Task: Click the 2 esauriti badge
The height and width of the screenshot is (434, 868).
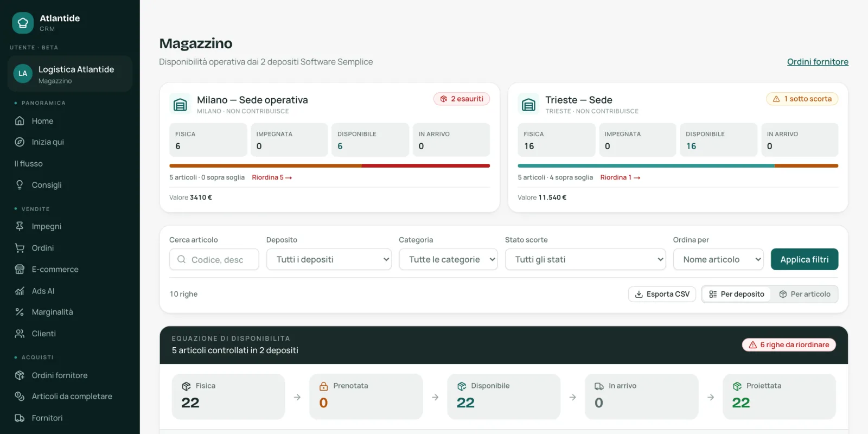Action: [462, 99]
